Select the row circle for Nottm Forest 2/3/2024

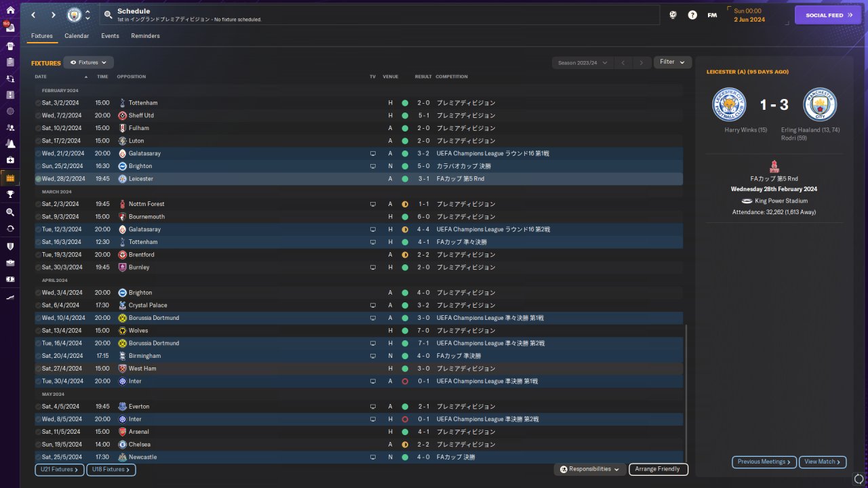[x=38, y=204]
